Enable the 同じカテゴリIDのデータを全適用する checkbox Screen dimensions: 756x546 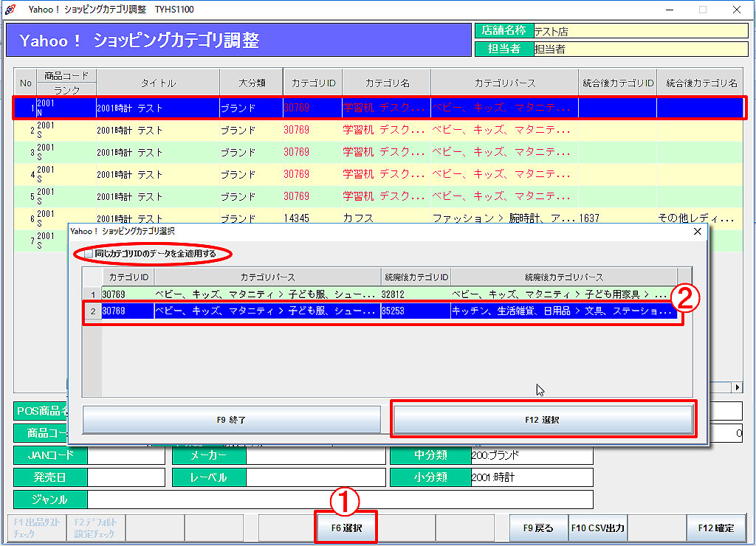point(89,254)
